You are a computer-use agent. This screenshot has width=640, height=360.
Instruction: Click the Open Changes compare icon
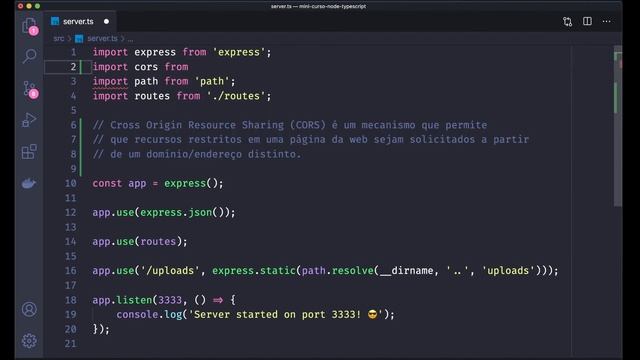point(567,22)
